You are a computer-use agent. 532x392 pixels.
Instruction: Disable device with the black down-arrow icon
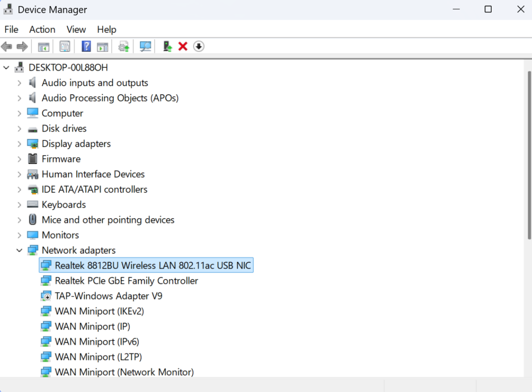pos(199,46)
